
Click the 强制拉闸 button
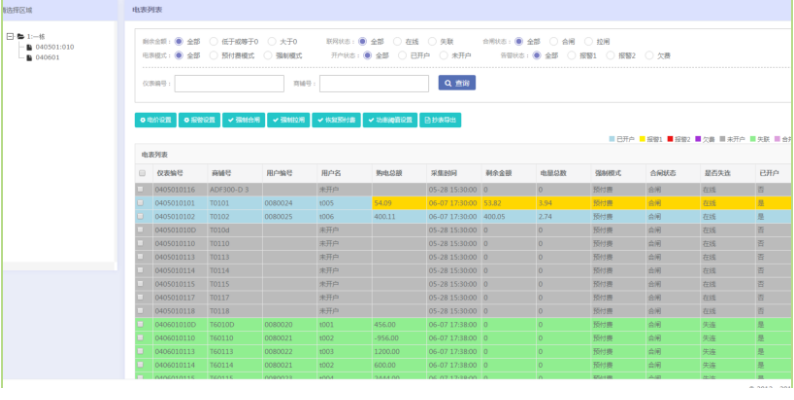[x=289, y=120]
